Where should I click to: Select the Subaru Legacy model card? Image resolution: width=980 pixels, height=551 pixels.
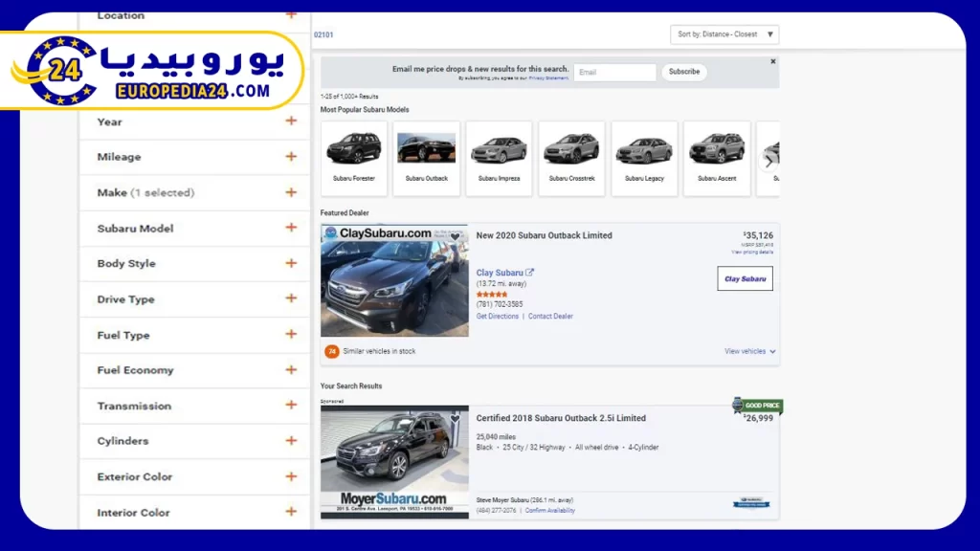coord(644,159)
